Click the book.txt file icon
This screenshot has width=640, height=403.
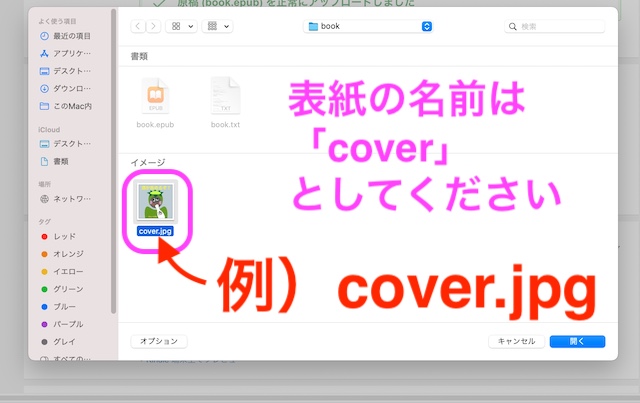(x=225, y=99)
